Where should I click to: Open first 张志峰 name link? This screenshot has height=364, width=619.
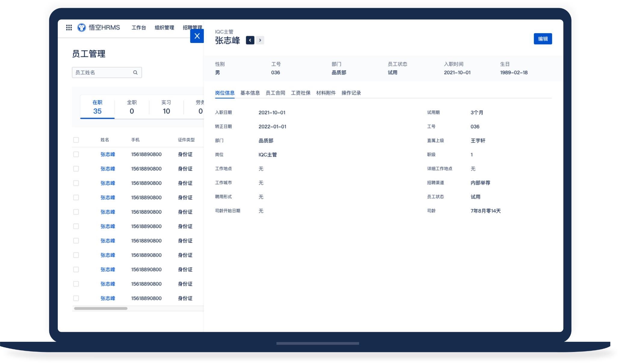(x=108, y=154)
